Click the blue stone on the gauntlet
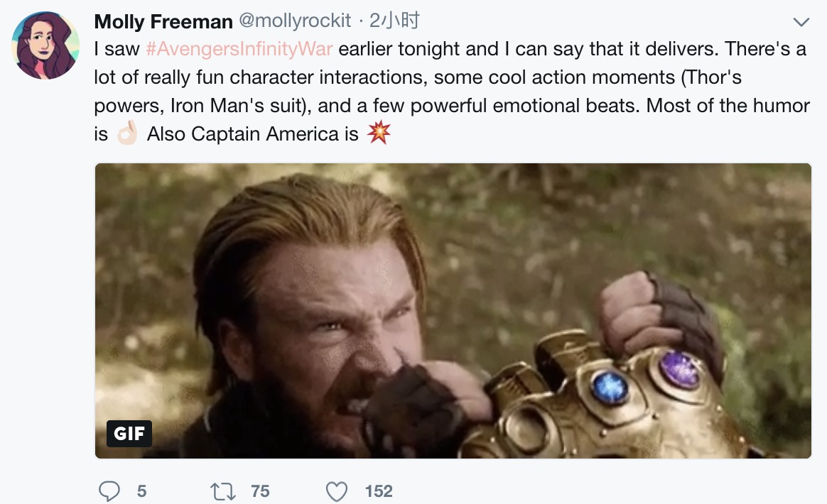 610,387
